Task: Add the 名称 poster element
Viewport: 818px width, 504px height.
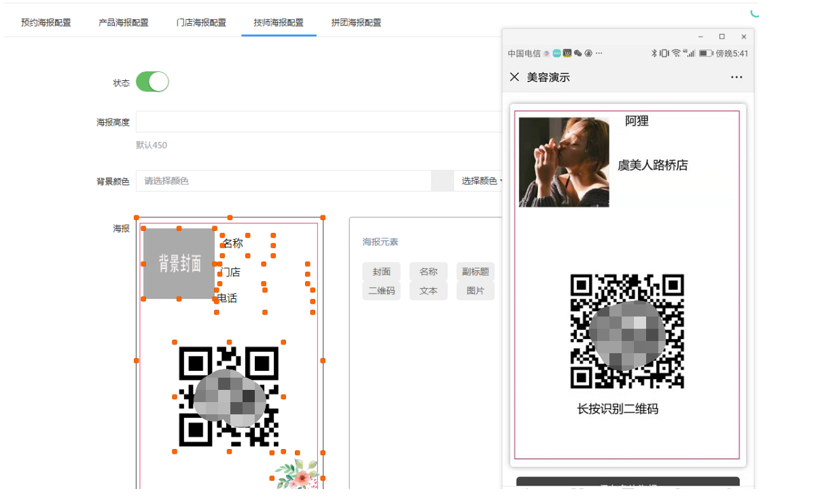Action: (x=429, y=272)
